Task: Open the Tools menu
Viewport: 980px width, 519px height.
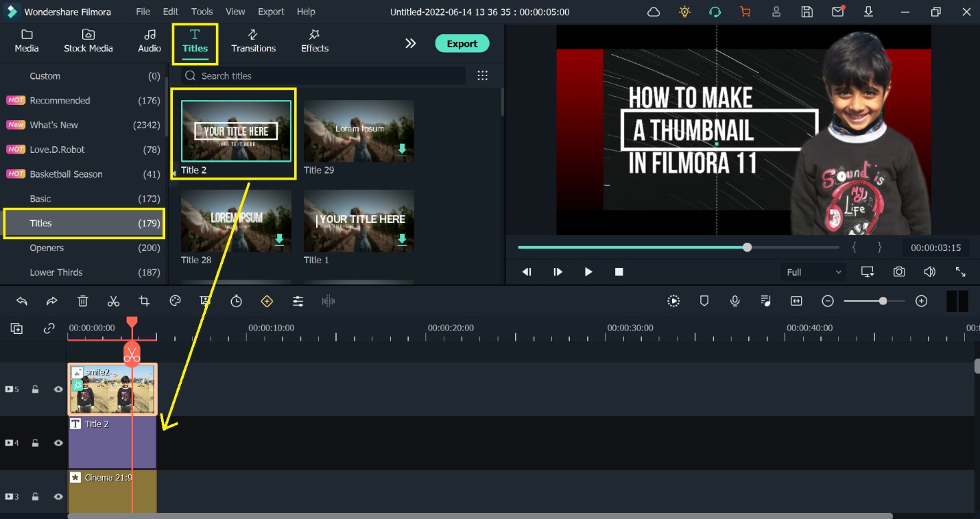Action: pos(202,12)
